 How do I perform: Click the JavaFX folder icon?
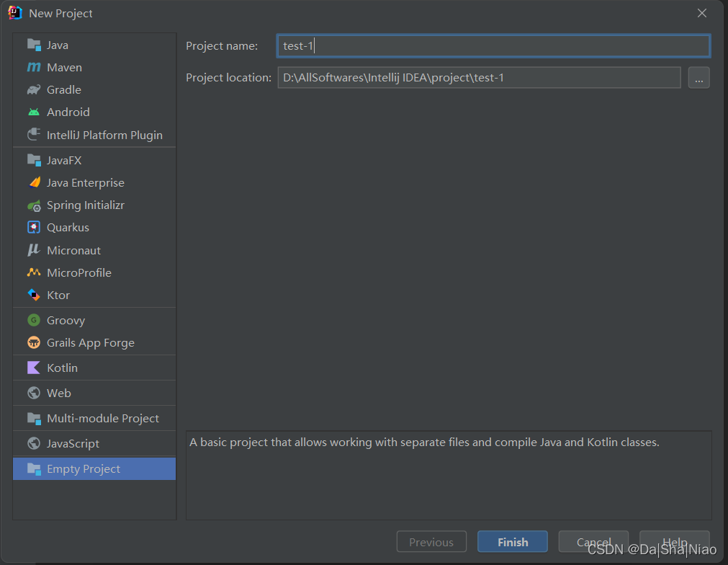tap(34, 160)
